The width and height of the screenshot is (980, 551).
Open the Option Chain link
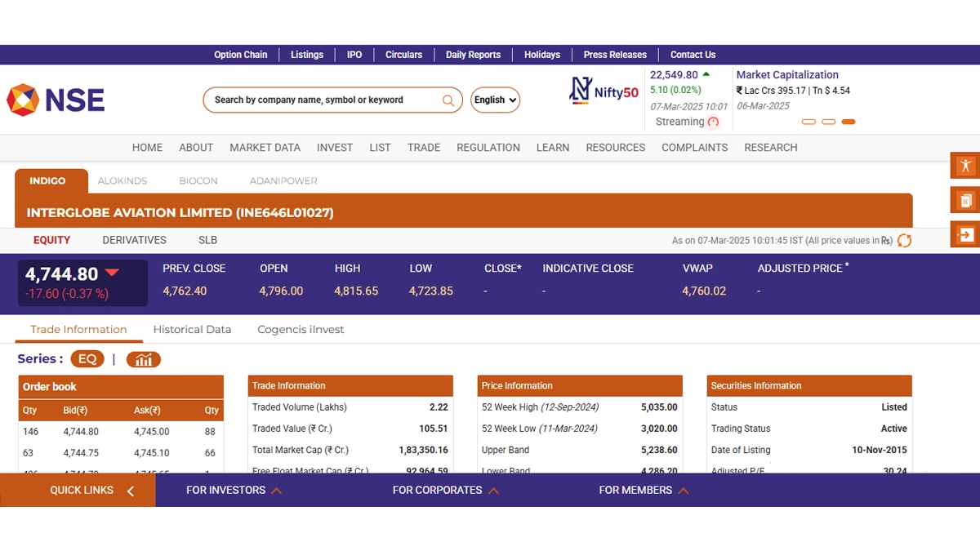point(240,55)
